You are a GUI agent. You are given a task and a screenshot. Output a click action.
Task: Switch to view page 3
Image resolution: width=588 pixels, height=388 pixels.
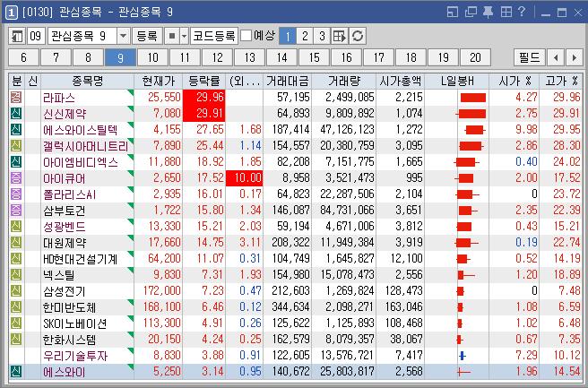pos(322,37)
